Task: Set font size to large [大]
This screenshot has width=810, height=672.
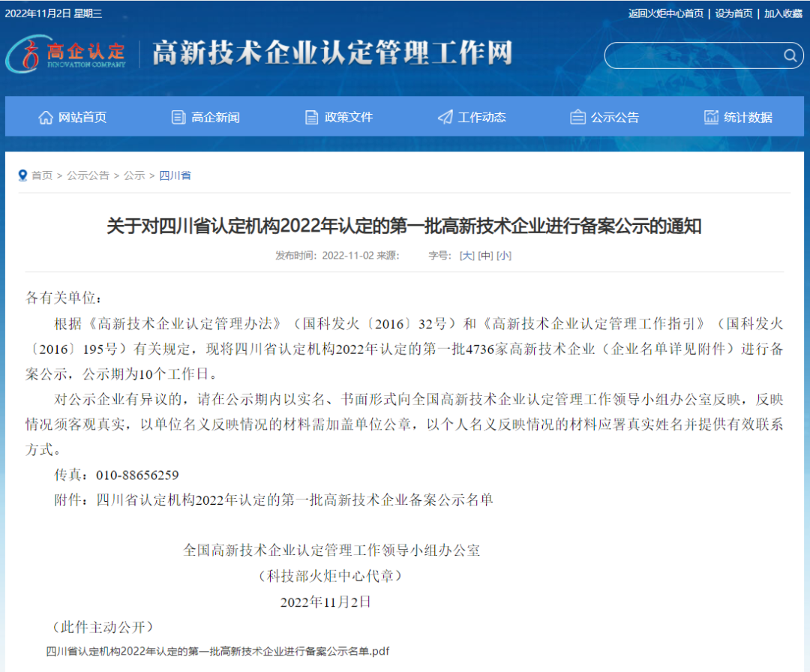Action: pyautogui.click(x=466, y=255)
